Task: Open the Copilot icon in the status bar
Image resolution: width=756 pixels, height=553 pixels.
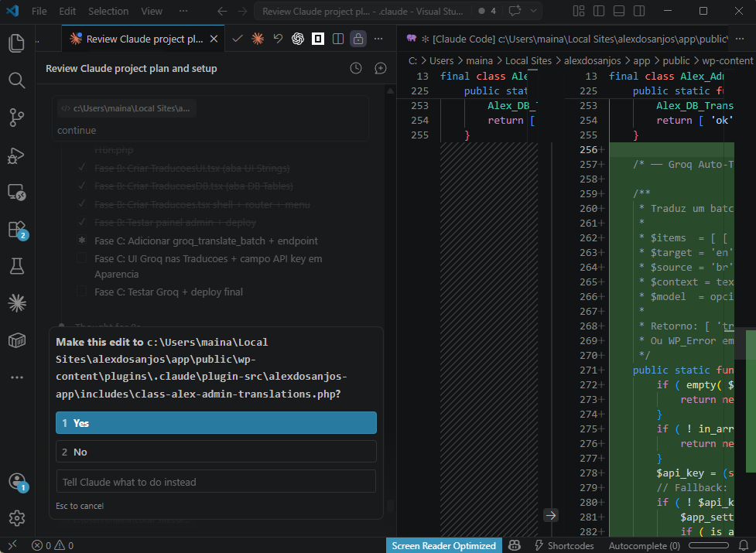Action: [x=515, y=545]
